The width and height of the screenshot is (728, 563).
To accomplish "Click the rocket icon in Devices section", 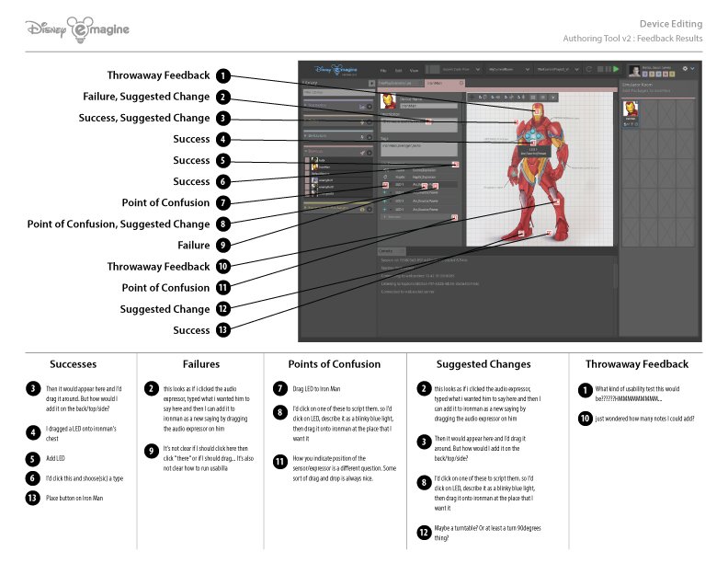I will 362,153.
